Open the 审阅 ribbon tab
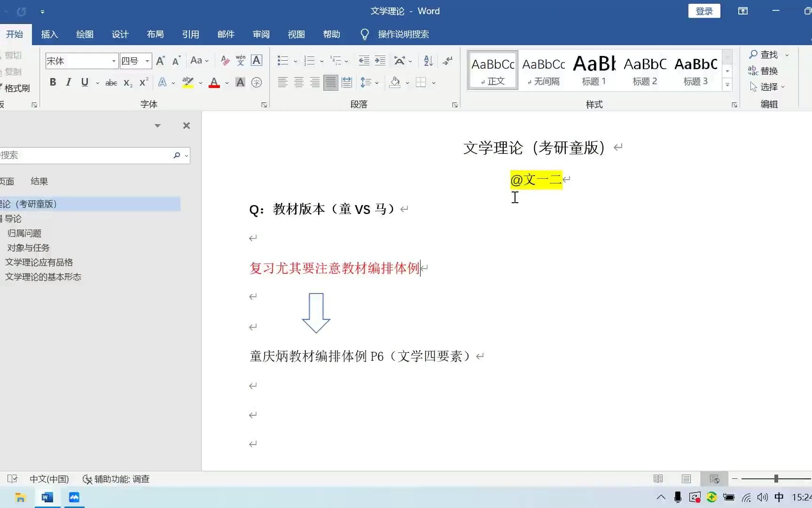812x508 pixels. [261, 34]
